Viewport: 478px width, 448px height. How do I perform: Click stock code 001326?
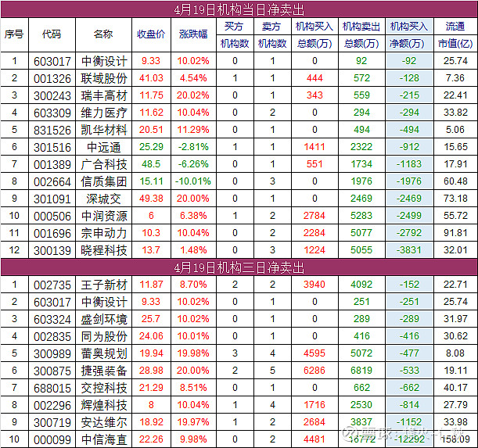52,79
